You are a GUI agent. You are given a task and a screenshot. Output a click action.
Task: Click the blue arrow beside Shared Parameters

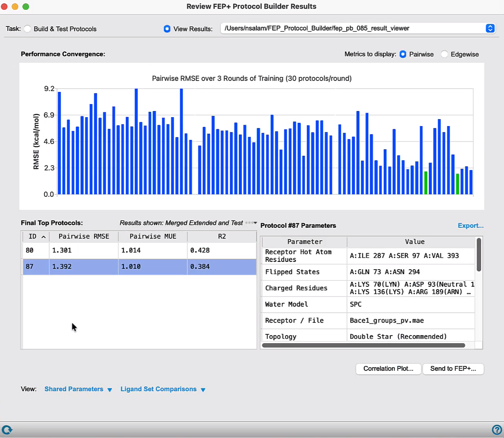click(x=110, y=390)
